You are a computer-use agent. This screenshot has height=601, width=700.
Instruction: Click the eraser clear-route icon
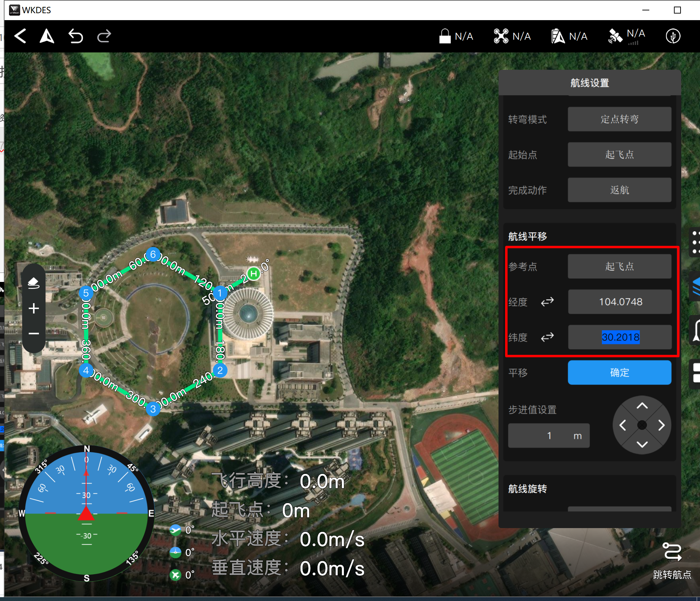click(x=34, y=283)
